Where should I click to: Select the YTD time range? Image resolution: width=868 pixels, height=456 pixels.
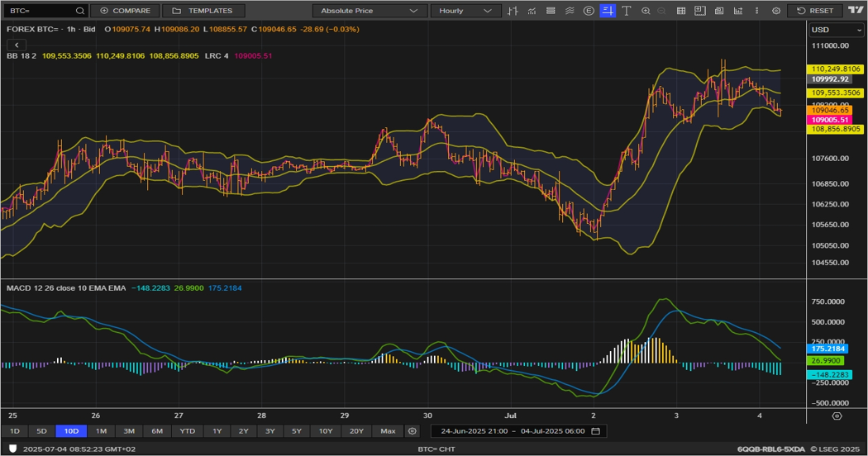187,431
